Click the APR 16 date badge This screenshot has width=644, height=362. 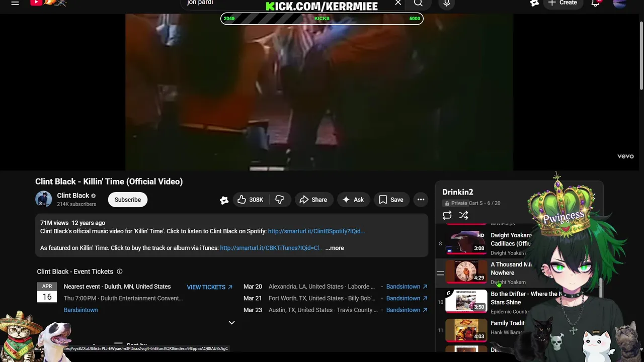[47, 292]
